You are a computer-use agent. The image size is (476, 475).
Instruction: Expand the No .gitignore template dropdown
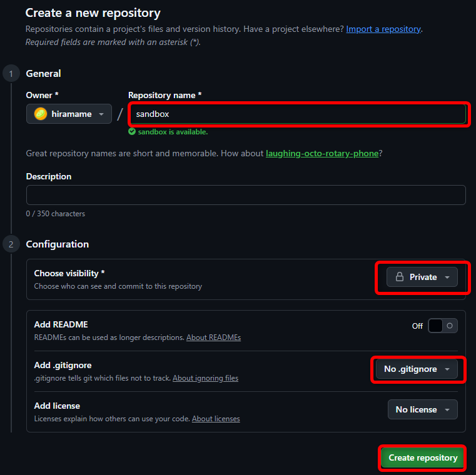[417, 369]
